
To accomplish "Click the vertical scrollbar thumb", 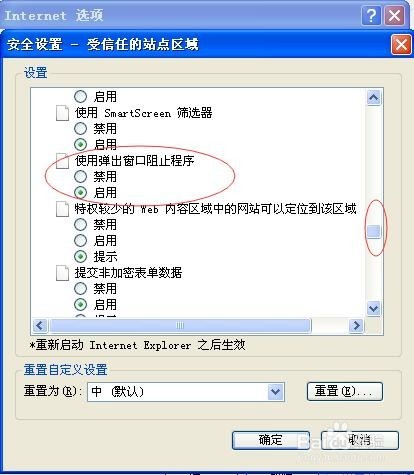I will pyautogui.click(x=374, y=231).
